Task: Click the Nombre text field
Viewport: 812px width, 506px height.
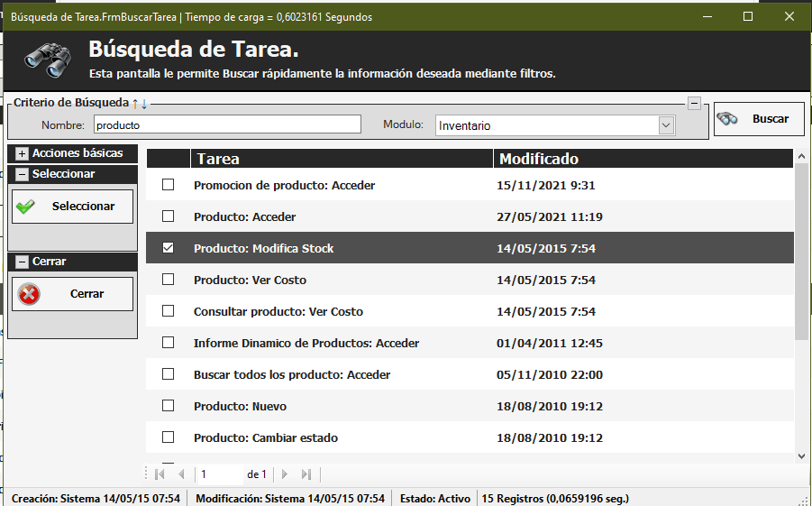Action: click(227, 125)
